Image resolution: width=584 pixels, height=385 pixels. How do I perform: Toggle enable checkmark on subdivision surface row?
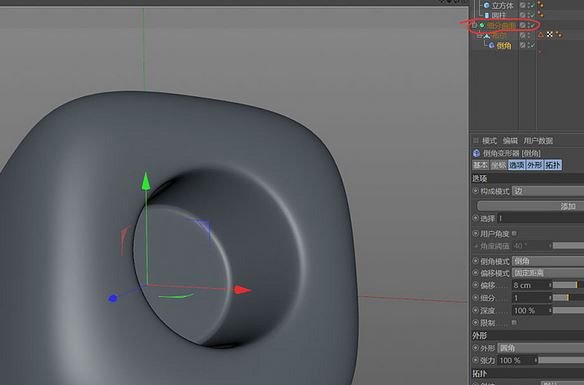click(x=533, y=25)
